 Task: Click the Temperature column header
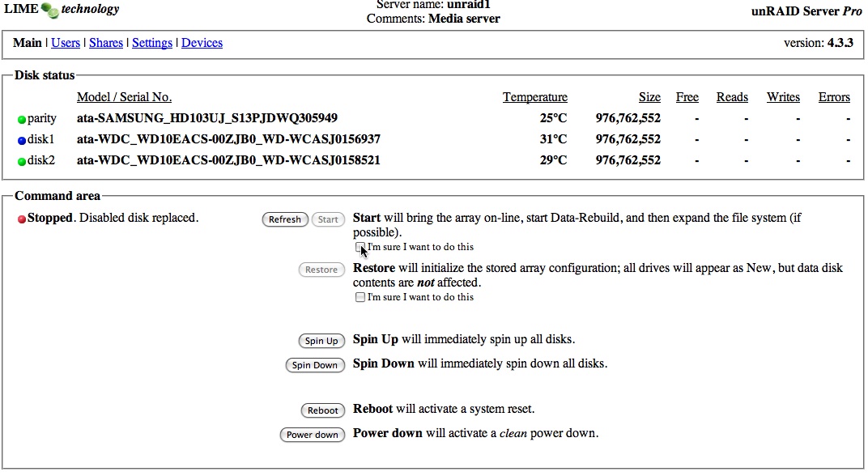click(534, 97)
